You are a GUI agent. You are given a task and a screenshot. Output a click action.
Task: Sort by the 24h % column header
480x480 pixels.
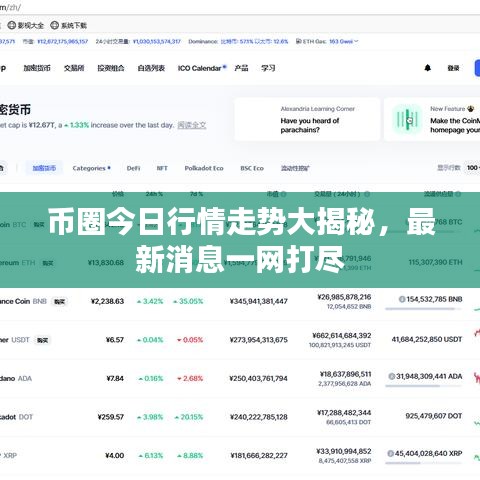pyautogui.click(x=154, y=194)
